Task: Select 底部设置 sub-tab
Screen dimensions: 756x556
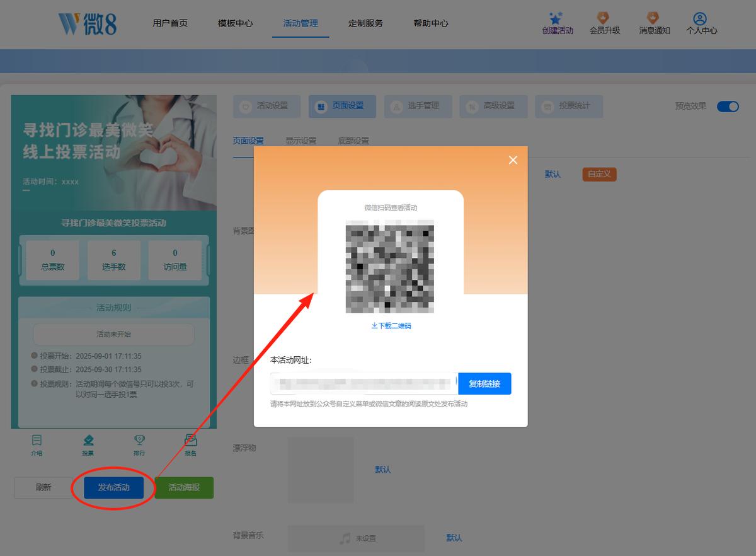Action: 353,141
